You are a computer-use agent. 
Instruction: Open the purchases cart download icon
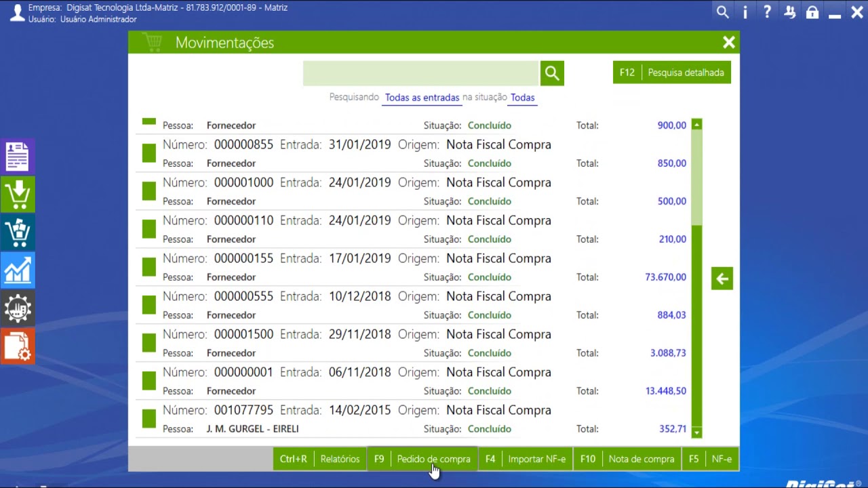tap(18, 195)
